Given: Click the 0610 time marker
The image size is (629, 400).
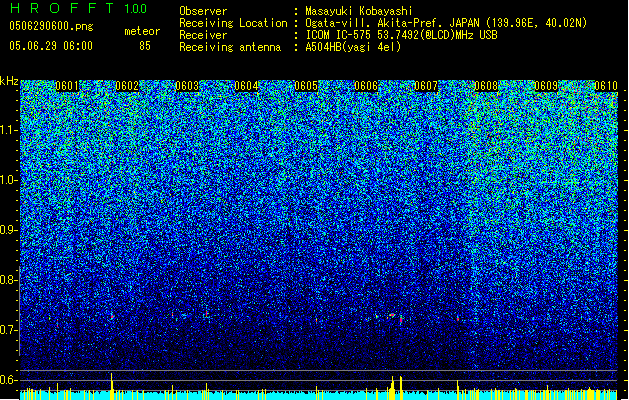Looking at the screenshot, I should pyautogui.click(x=606, y=86).
